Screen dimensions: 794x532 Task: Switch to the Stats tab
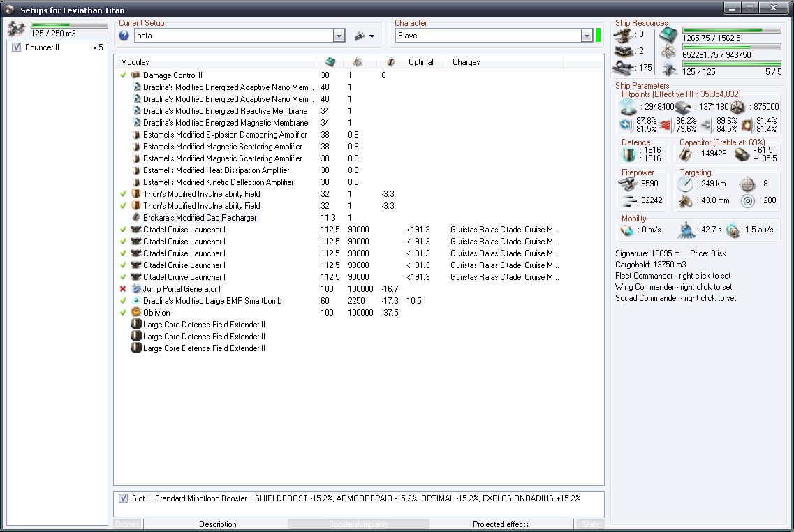click(x=590, y=524)
